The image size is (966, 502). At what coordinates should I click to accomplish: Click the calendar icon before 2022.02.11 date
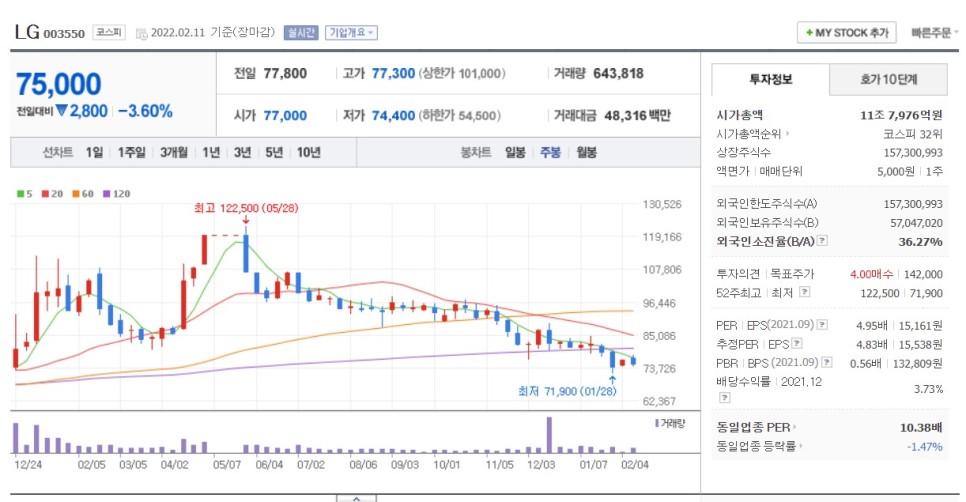[x=141, y=33]
